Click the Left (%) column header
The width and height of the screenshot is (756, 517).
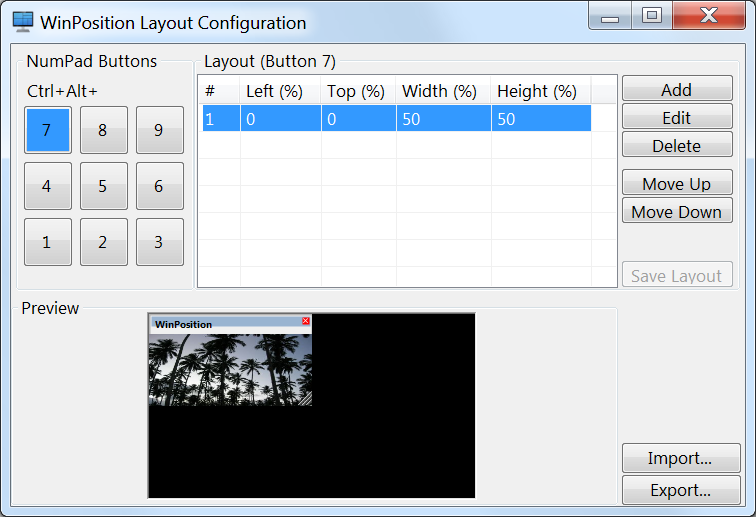[281, 91]
